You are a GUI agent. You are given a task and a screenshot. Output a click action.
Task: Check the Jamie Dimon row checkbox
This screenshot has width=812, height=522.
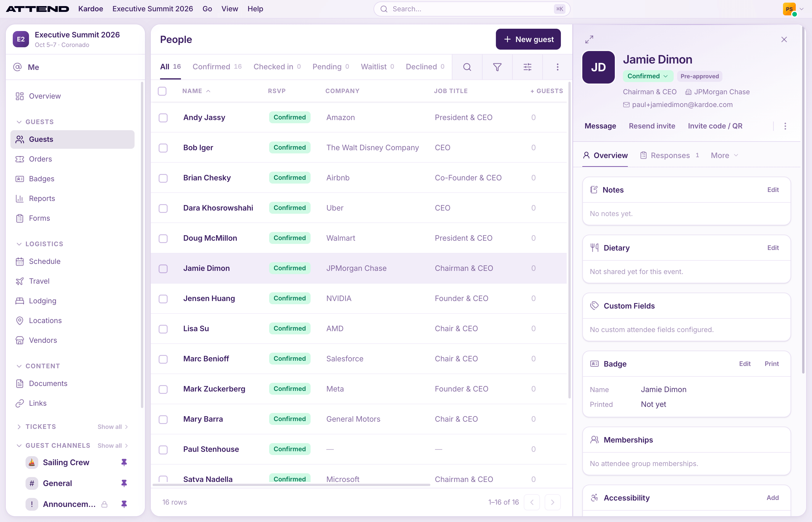[163, 269]
